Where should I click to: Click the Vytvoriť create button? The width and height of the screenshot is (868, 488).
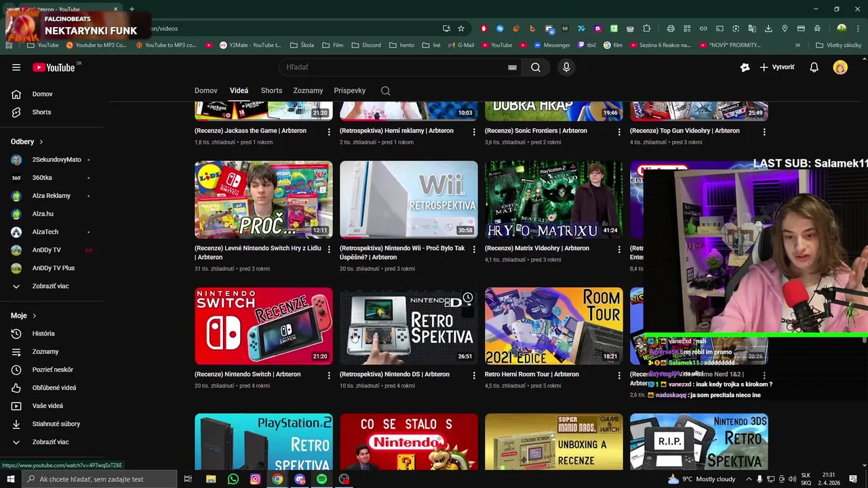[777, 67]
